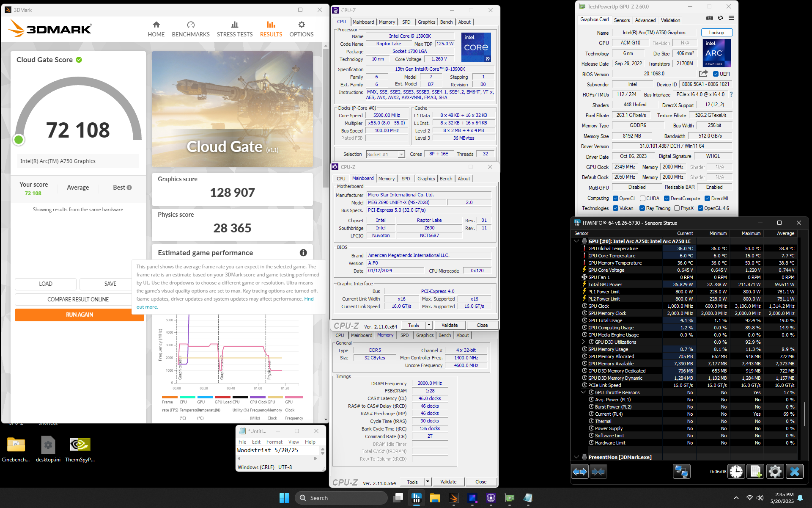Close HWiNFO sensors with the blue X button

[x=795, y=472]
